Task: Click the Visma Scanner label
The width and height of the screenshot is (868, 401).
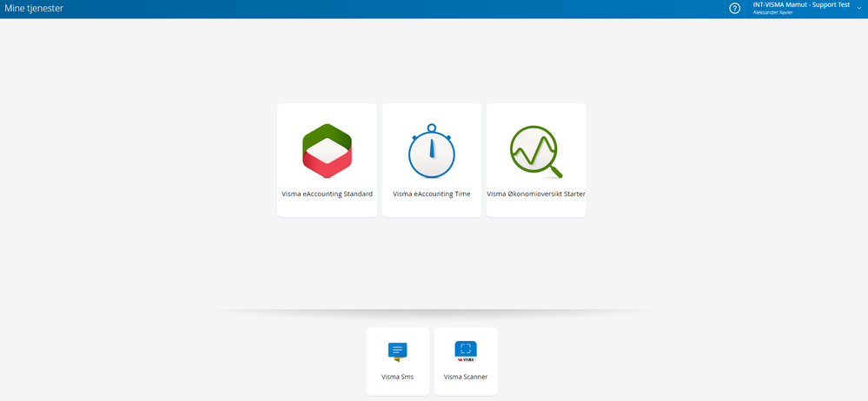Action: tap(466, 378)
